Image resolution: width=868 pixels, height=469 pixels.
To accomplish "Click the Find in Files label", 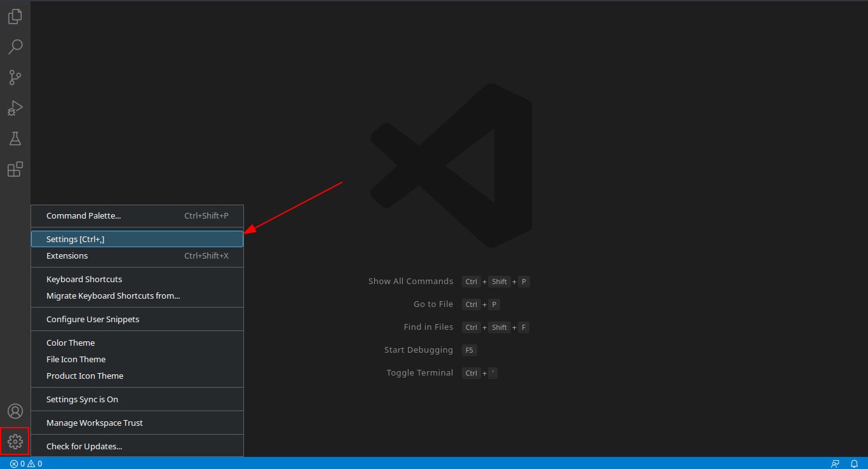I will click(x=428, y=327).
